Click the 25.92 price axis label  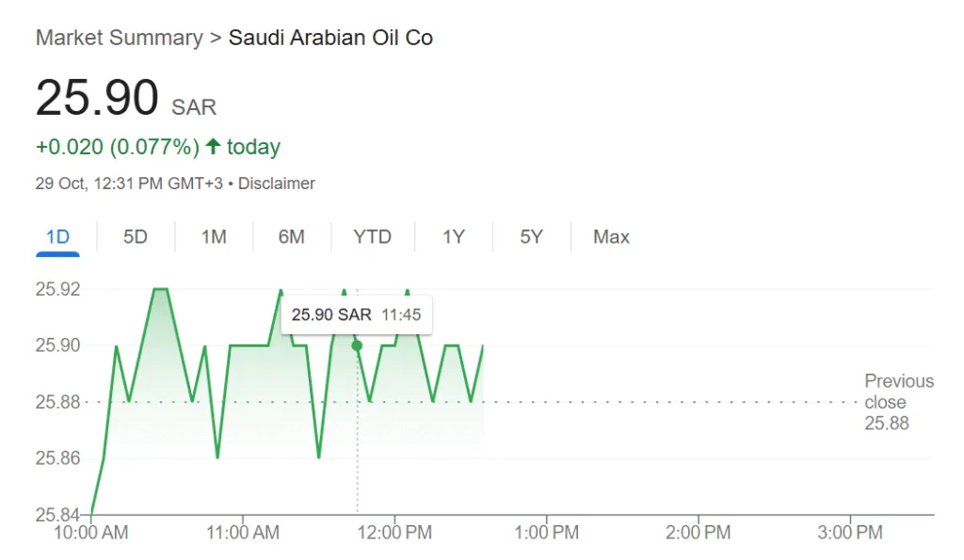tap(56, 289)
